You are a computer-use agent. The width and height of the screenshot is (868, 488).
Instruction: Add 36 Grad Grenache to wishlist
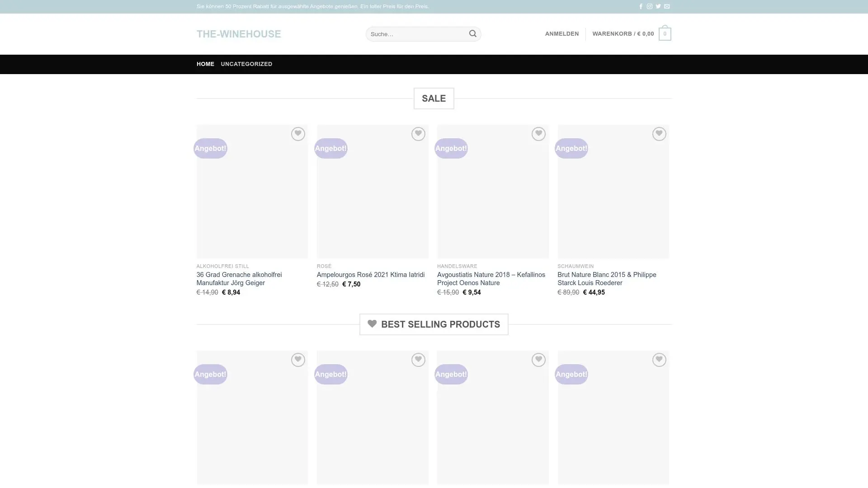point(297,134)
